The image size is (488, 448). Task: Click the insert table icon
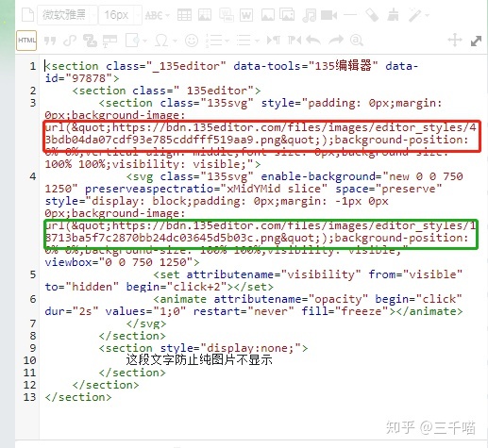[184, 15]
